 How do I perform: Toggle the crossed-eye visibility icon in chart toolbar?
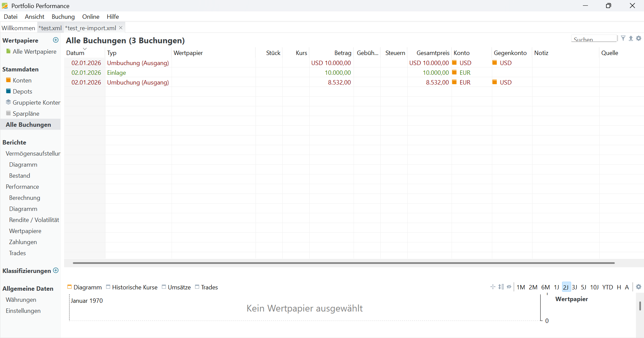[509, 287]
